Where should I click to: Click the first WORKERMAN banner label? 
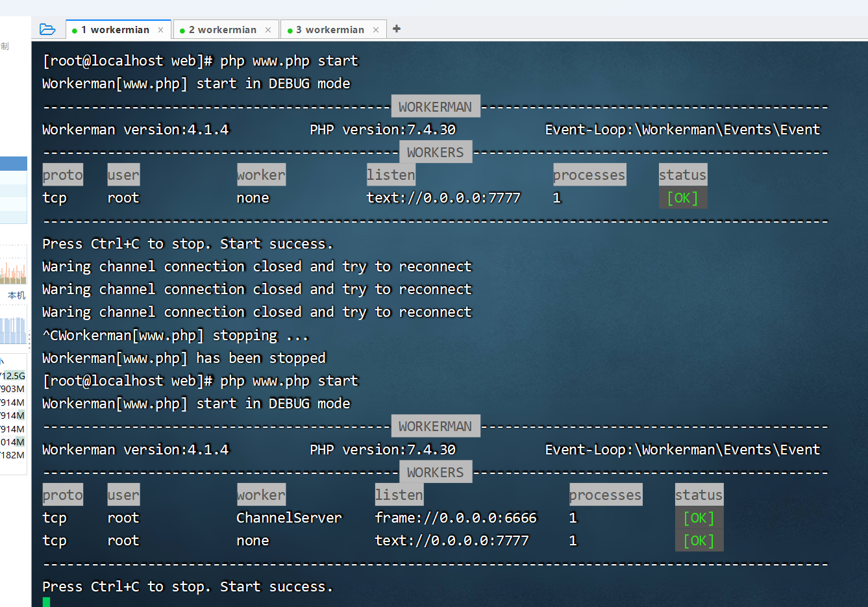coord(436,106)
